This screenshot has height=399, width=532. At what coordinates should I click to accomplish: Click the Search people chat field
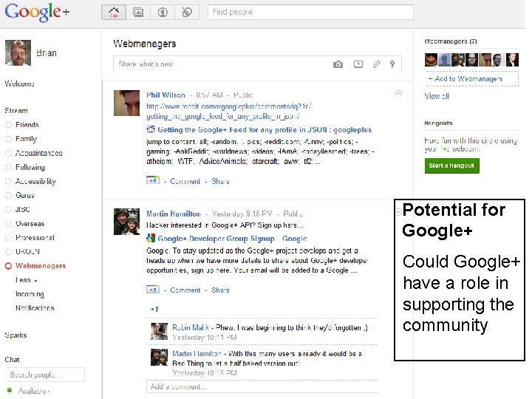(x=45, y=375)
